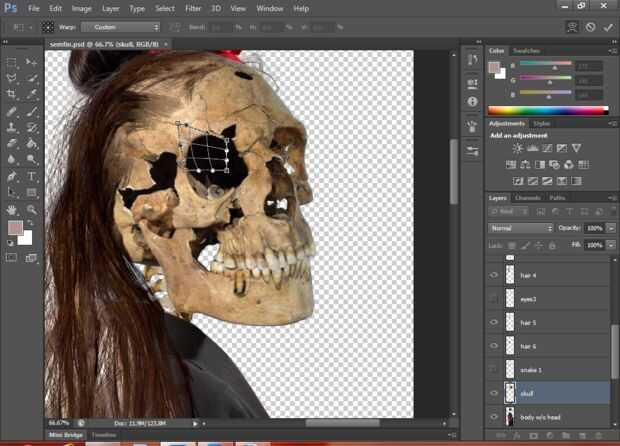Switch to the Swatches tab
This screenshot has width=620, height=446.
pyautogui.click(x=525, y=50)
